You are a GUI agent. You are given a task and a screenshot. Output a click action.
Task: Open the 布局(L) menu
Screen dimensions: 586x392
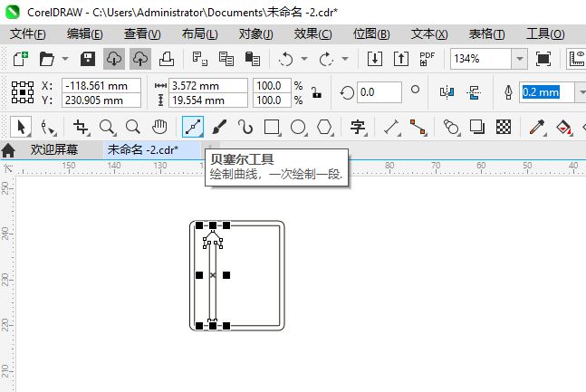199,34
